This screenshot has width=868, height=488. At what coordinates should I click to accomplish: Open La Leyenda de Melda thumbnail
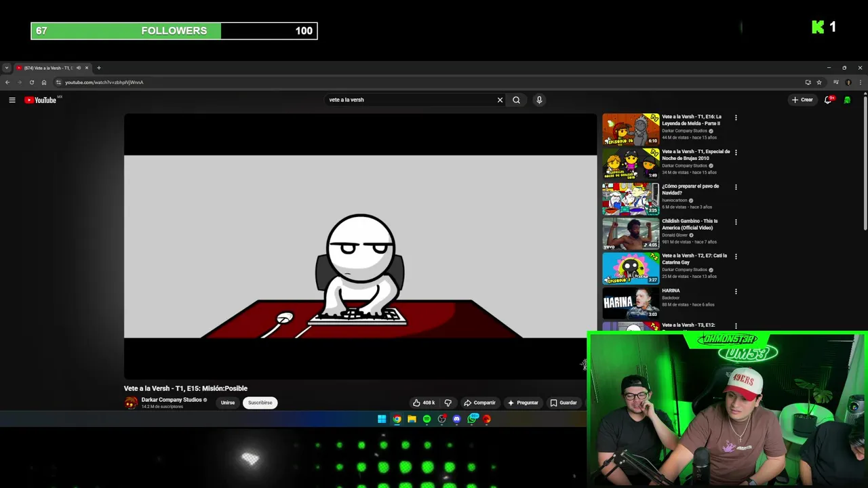(x=631, y=129)
